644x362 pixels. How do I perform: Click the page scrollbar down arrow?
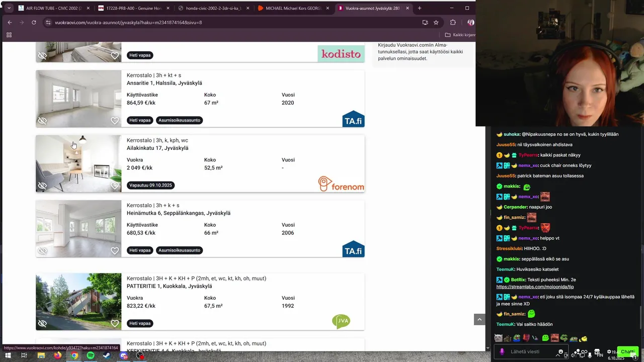(488, 348)
